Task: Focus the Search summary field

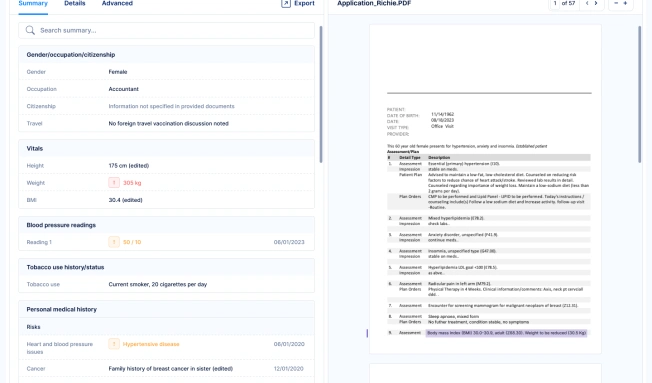Action: [x=166, y=30]
